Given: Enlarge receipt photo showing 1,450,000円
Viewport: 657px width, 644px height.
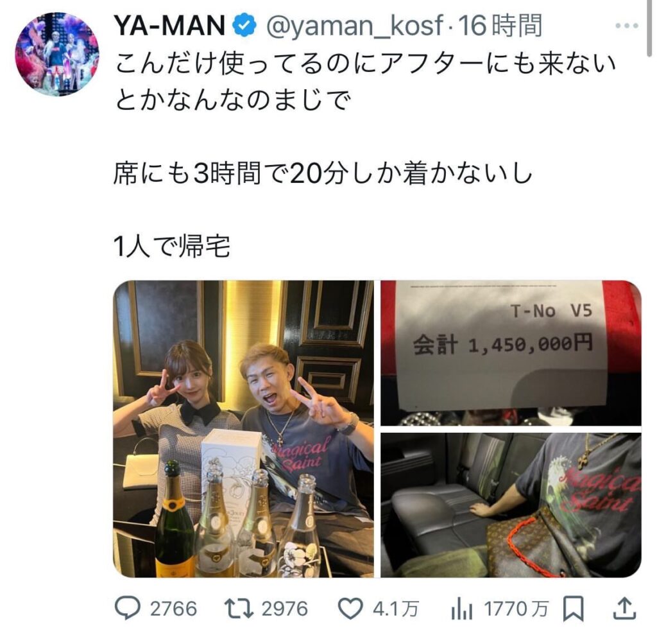Looking at the screenshot, I should (x=511, y=353).
